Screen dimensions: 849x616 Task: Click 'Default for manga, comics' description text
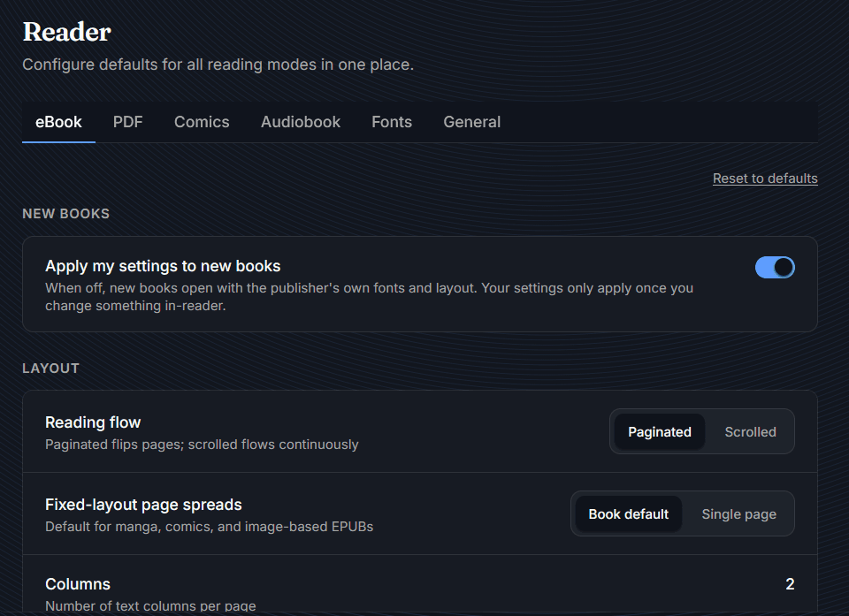(209, 527)
